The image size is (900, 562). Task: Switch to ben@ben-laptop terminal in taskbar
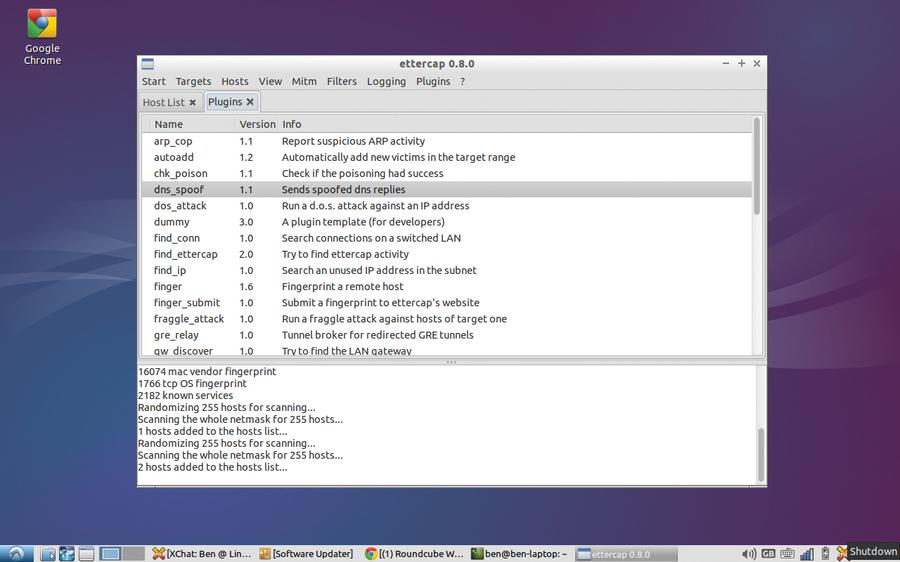520,554
